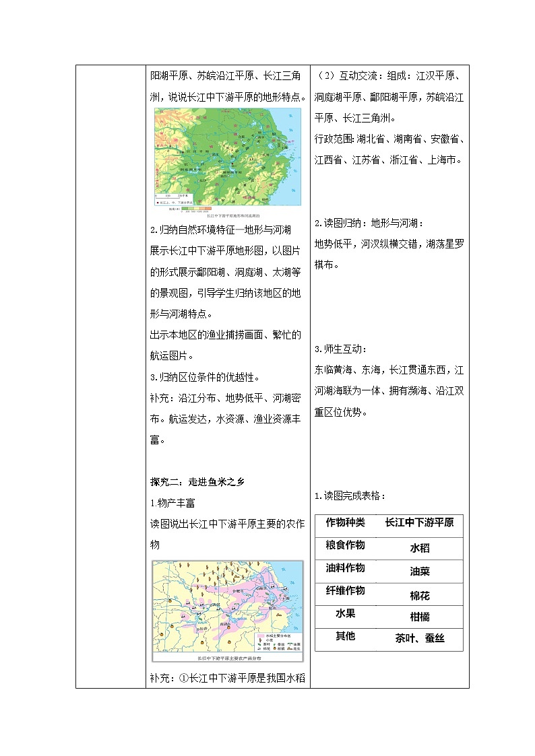
Task: Click the line 展示长江中下游平原地形图，以图片
Action: point(226,250)
